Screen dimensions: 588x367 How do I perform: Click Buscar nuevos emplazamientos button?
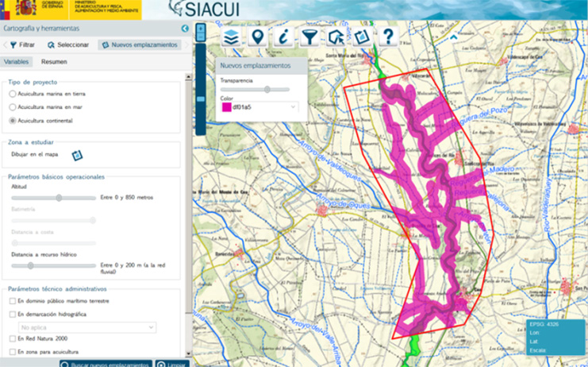pyautogui.click(x=106, y=363)
